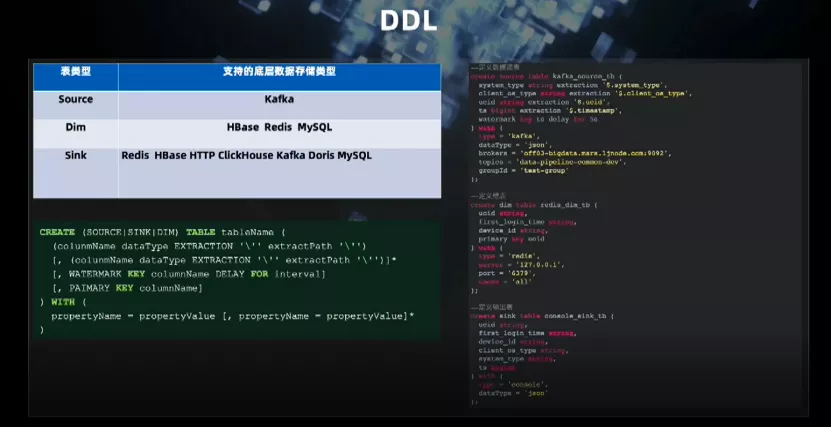832x428 pixels.
Task: Click the "CREATE" keyword in the syntax template
Action: 57,232
